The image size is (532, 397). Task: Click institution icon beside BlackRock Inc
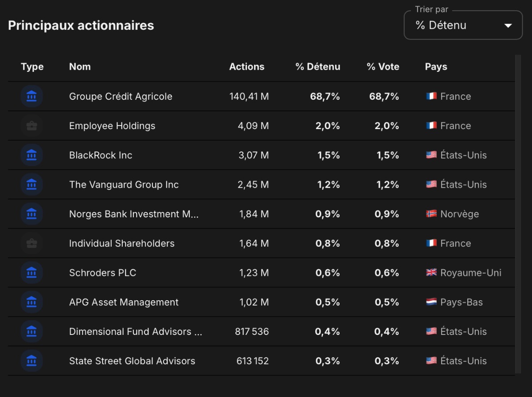point(31,155)
